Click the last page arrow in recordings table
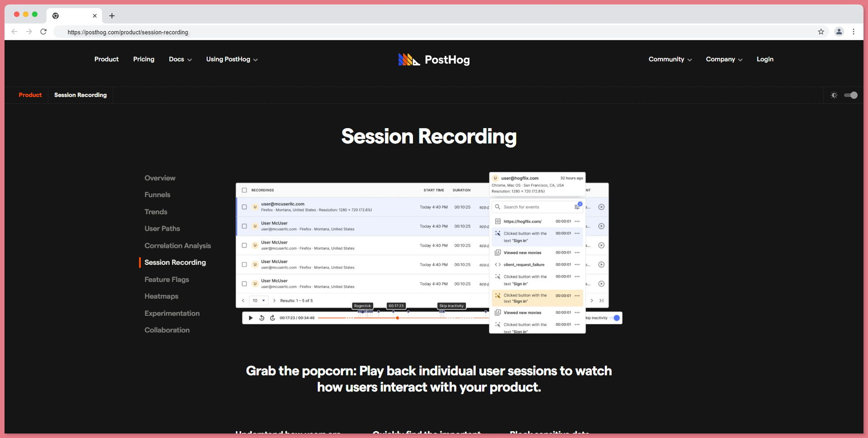Viewport: 868px width, 438px height. pos(601,300)
